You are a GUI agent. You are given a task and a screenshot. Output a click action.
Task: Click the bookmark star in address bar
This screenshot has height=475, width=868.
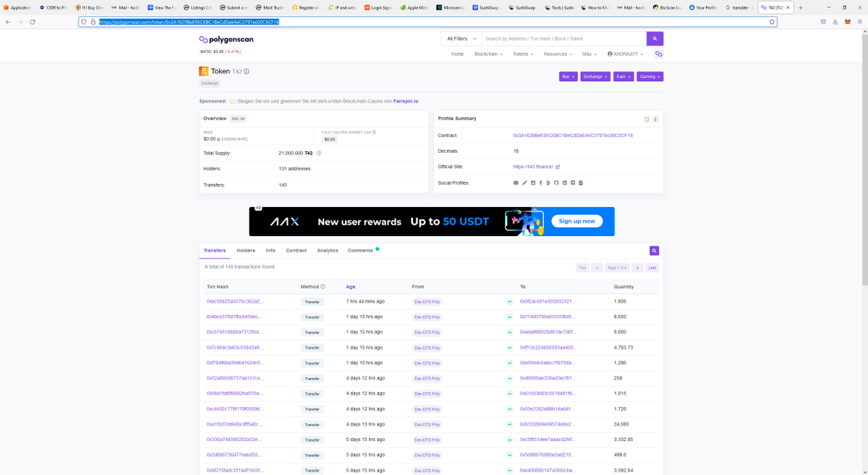[x=773, y=22]
